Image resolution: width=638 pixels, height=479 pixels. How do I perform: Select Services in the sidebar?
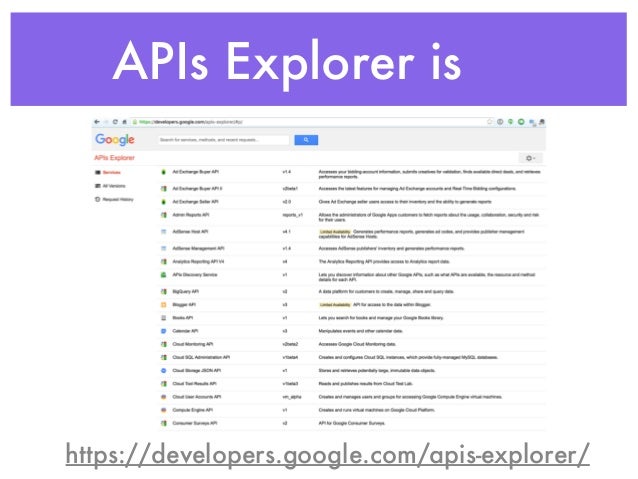coord(111,173)
